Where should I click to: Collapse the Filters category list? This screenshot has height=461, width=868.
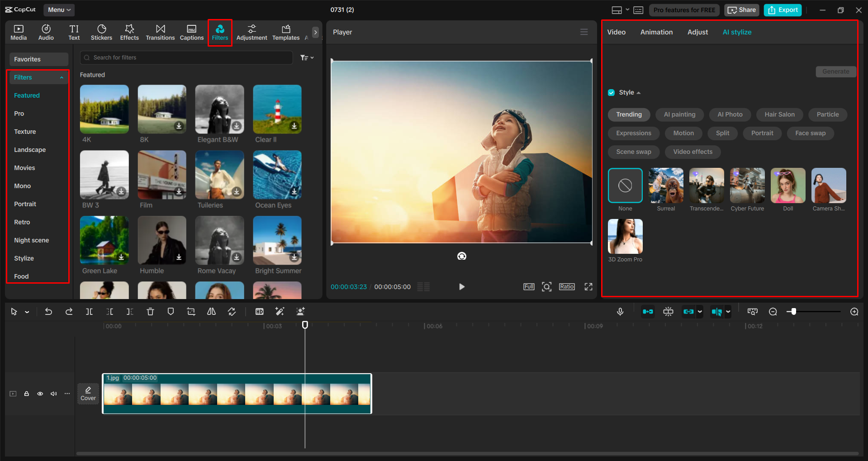[x=62, y=78]
